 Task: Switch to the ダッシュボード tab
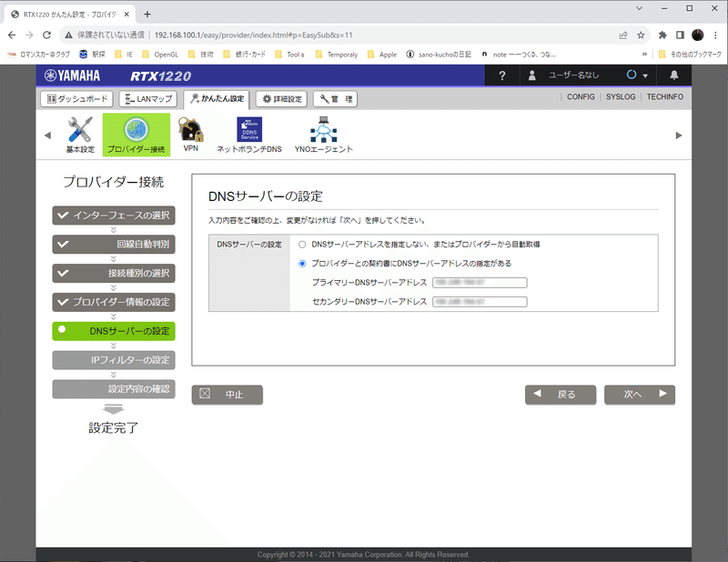click(77, 99)
